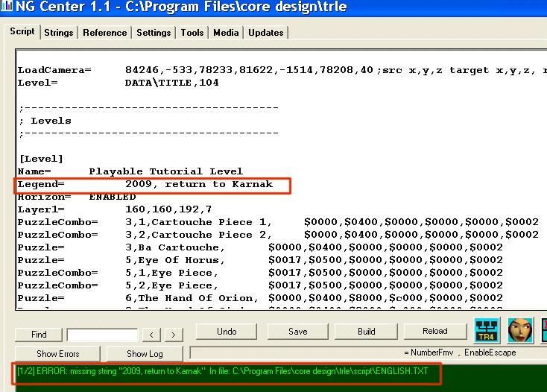Click the Build button
The image size is (547, 392).
366,332
